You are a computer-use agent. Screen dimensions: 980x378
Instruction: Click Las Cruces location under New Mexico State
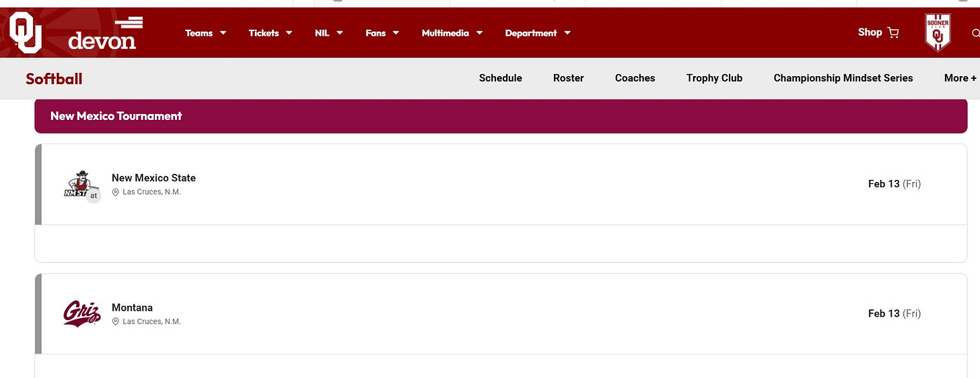tap(151, 192)
